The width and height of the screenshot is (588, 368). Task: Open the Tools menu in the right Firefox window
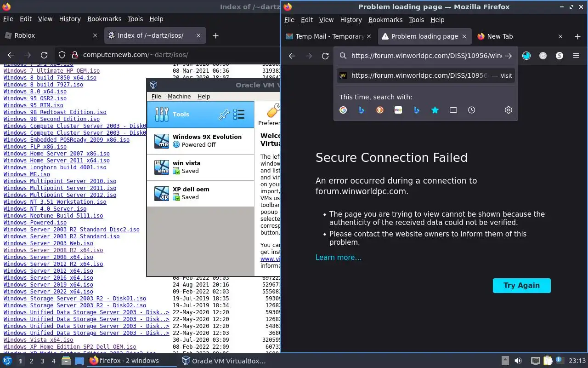(x=416, y=20)
